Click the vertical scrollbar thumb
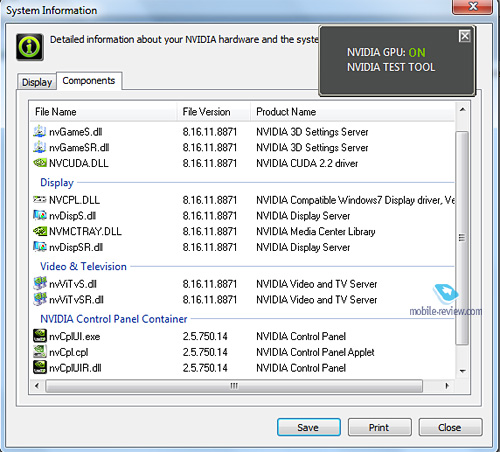The image size is (500, 452). [462, 238]
